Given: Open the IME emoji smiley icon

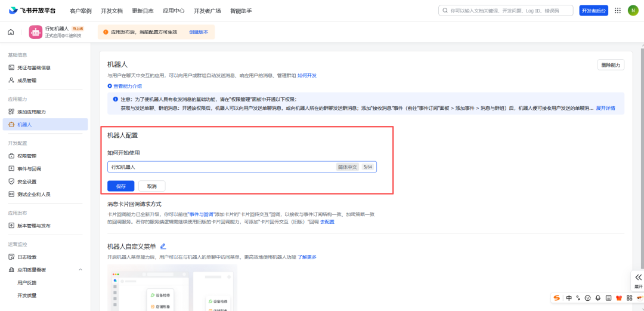Looking at the screenshot, I should (588, 298).
